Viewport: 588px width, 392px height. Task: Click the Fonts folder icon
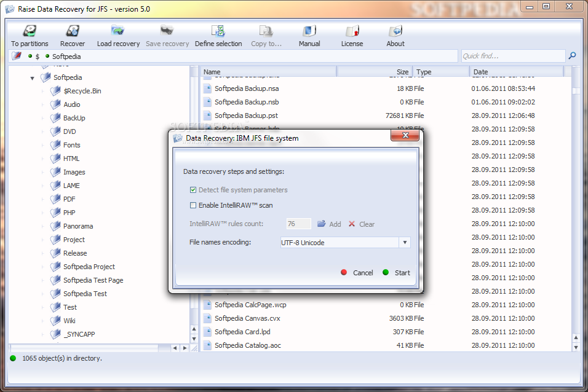(x=55, y=144)
